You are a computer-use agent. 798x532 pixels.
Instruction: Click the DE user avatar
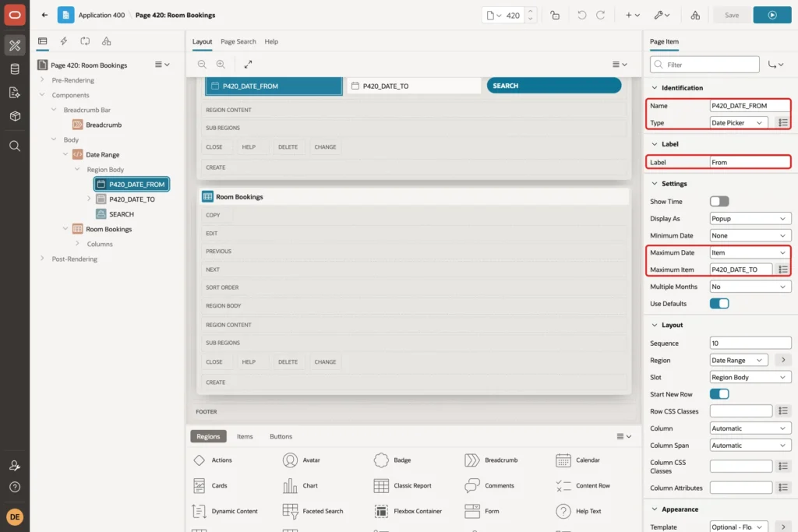pos(15,516)
